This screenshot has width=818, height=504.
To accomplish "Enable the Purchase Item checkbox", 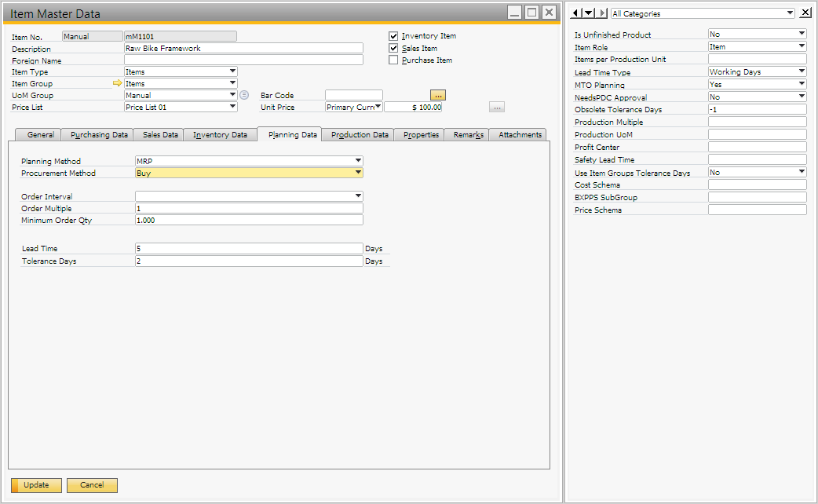I will coord(394,60).
